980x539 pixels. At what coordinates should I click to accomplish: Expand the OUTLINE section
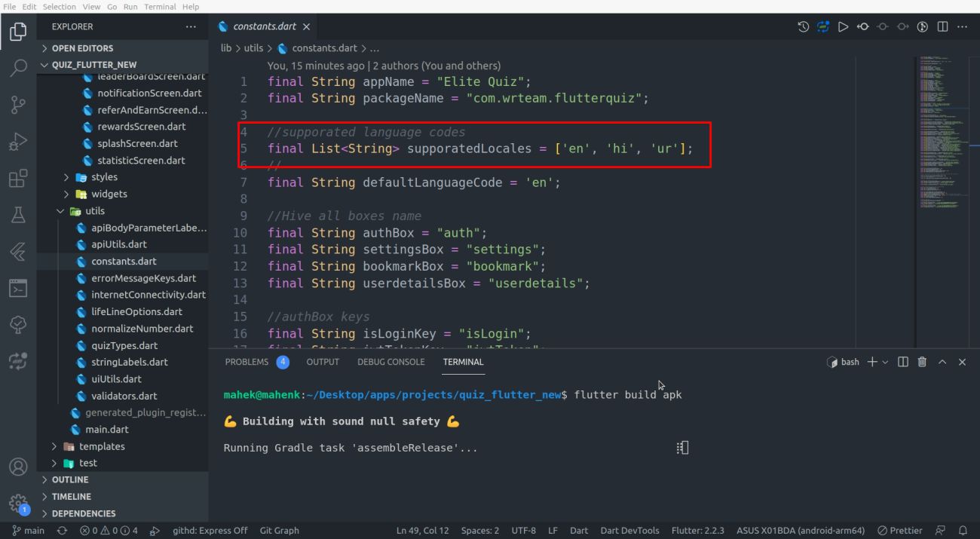point(70,479)
